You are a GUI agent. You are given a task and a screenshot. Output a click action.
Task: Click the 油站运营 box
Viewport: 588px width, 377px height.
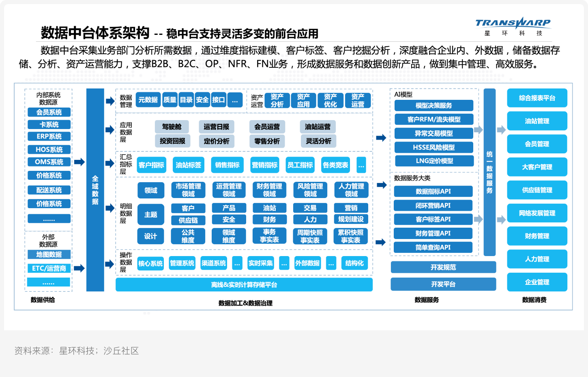(318, 127)
